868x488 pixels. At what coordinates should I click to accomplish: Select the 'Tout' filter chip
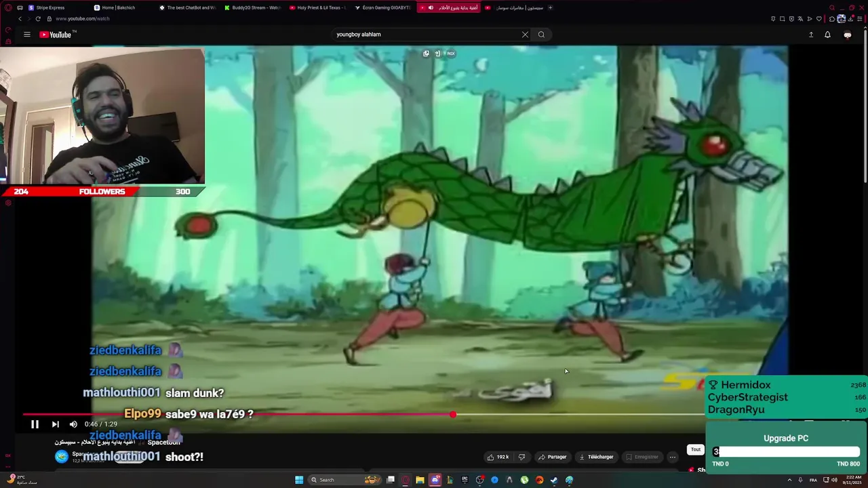point(696,449)
